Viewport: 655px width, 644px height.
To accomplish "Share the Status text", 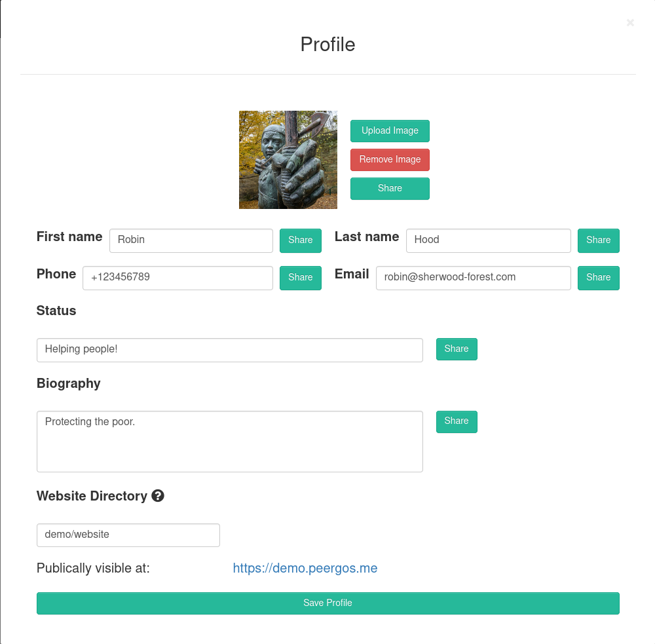I will [457, 349].
